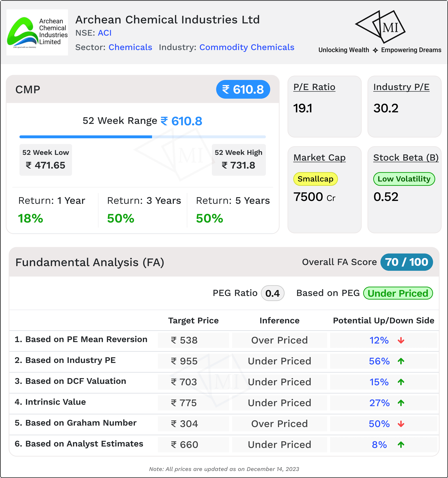Click the Unlocking Wealth Empowering Dreams tagline

[x=380, y=50]
